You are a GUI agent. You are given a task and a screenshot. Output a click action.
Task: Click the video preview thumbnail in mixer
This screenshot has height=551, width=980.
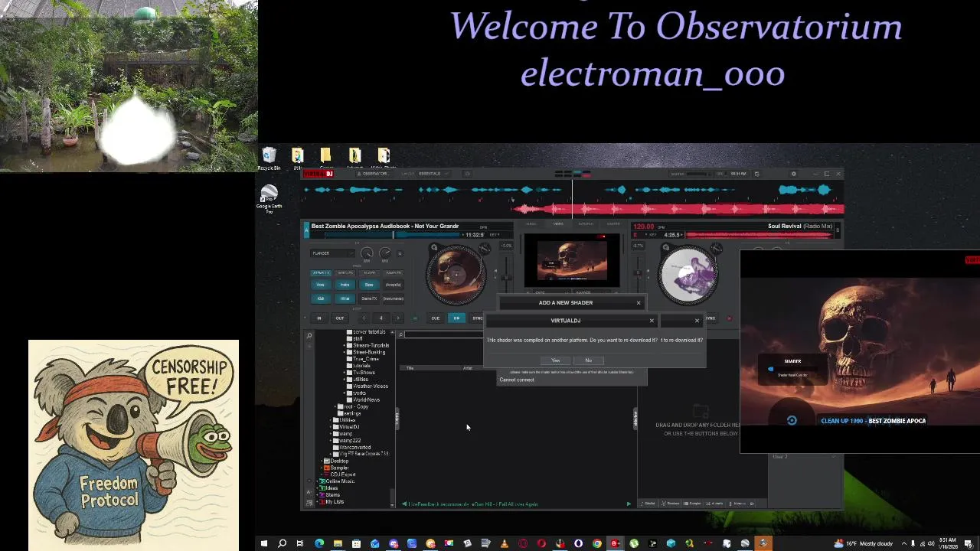[572, 262]
